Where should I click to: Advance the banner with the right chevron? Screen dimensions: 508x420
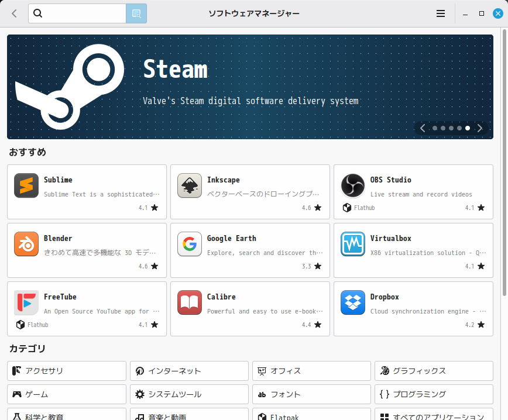(480, 128)
